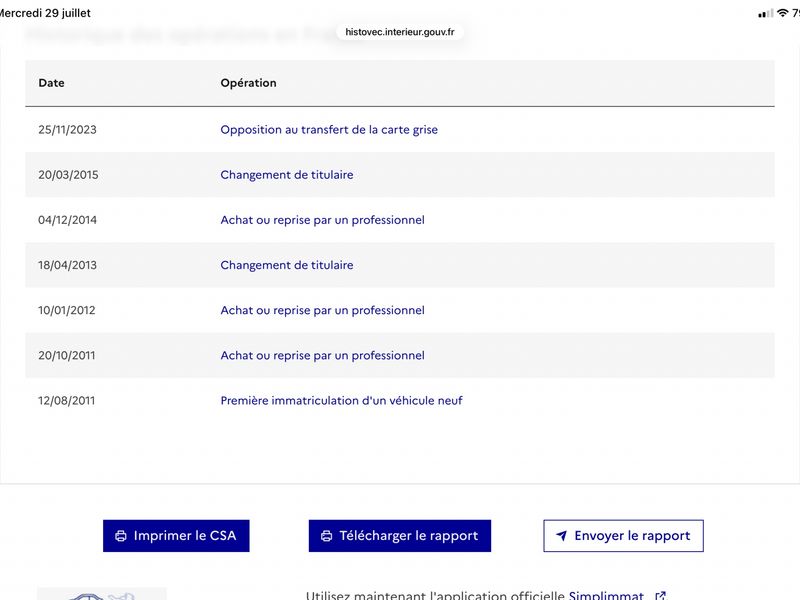Viewport: 800px width, 600px height.
Task: Tap the Wi-Fi status icon
Action: (x=782, y=13)
